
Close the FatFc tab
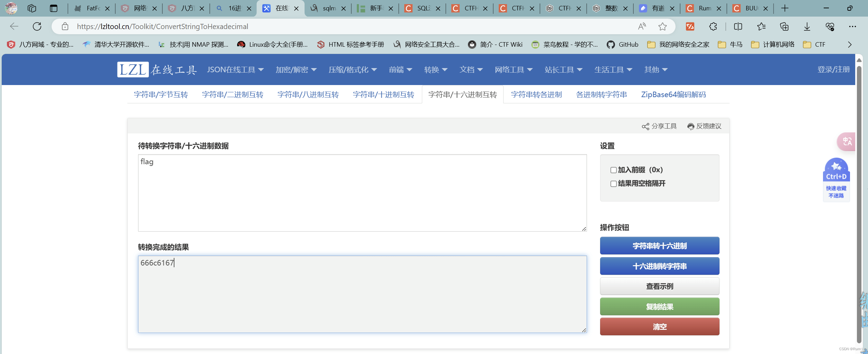click(x=107, y=9)
